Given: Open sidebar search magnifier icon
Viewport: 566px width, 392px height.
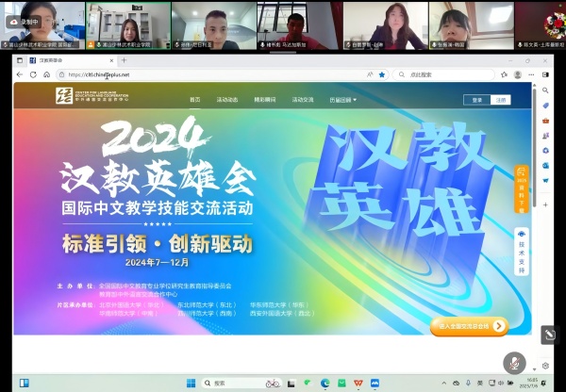Looking at the screenshot, I should 545,90.
